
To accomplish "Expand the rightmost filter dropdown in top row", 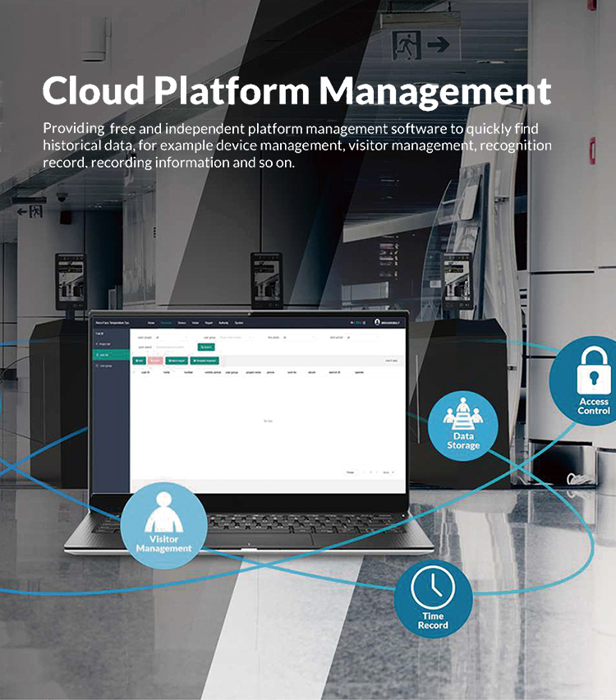I will 361,337.
